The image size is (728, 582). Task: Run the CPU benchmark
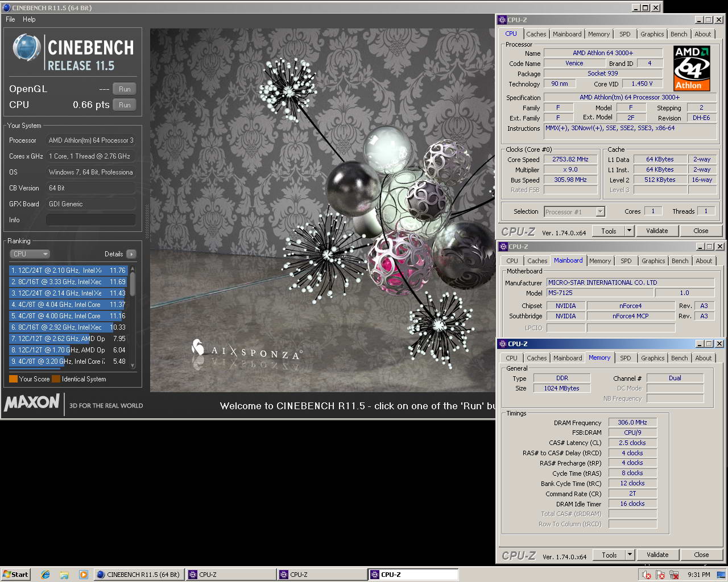[125, 105]
